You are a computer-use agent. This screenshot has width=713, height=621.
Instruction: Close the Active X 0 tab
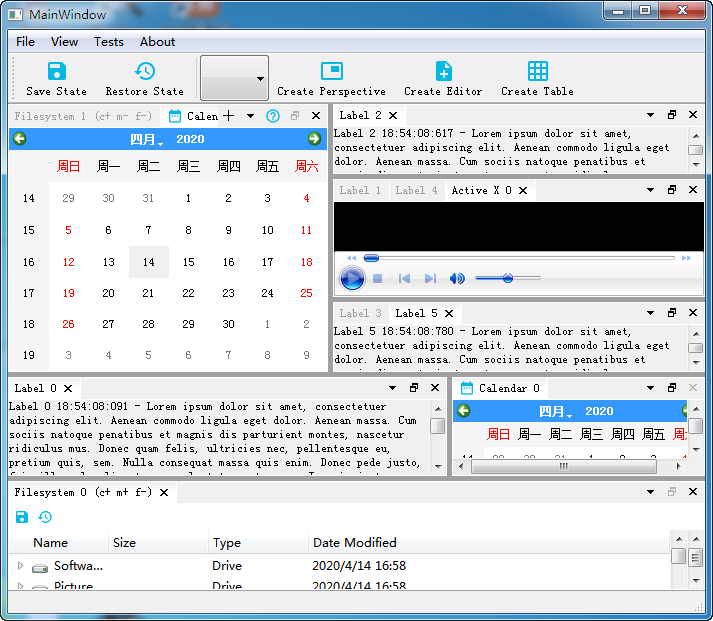pos(523,190)
